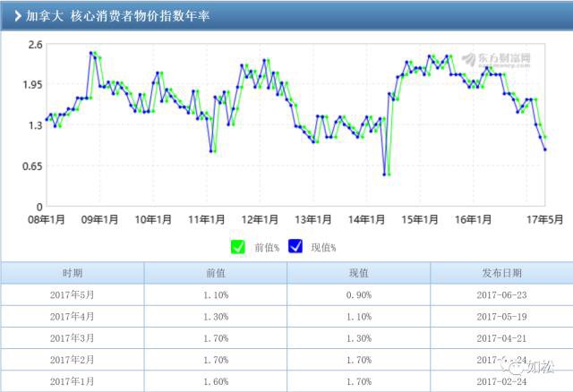This screenshot has height=392, width=573.
Task: Click the 12年1月 x-axis label
Action: click(x=260, y=219)
